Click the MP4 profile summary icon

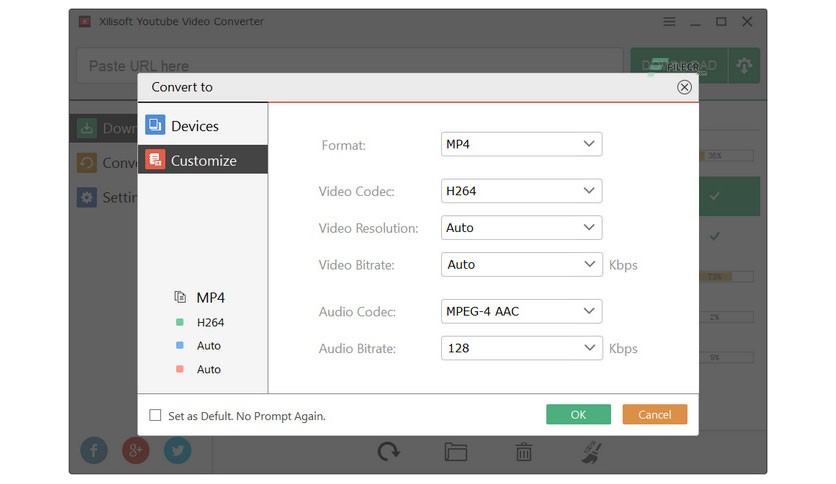coord(180,296)
